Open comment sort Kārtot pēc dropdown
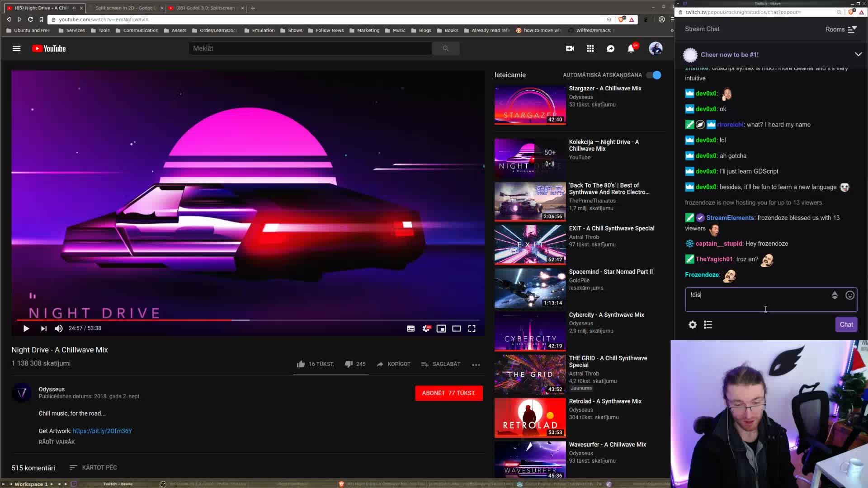The width and height of the screenshot is (868, 488). point(93,468)
